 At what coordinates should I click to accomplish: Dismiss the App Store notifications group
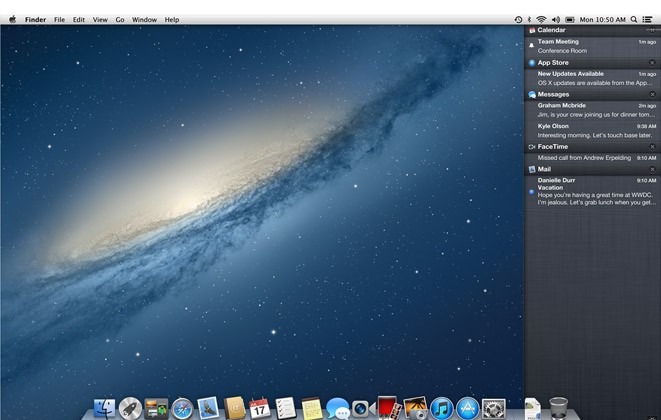[652, 62]
